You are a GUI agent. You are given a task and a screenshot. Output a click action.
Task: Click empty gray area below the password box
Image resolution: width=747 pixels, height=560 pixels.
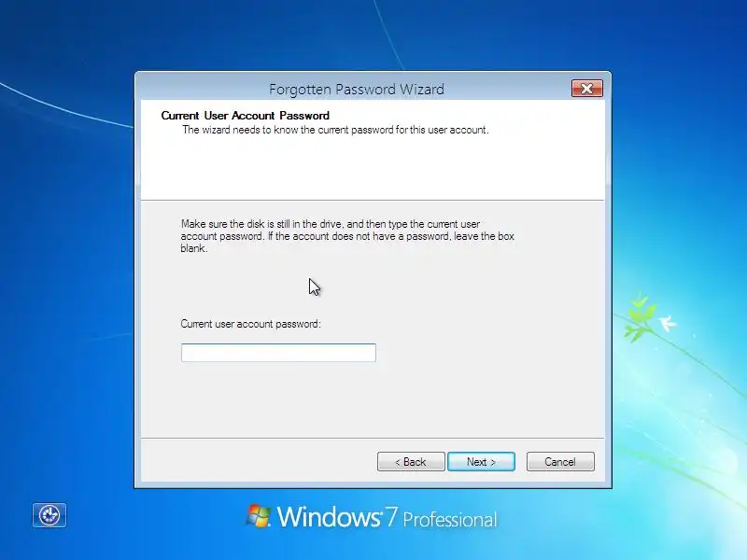click(x=372, y=400)
